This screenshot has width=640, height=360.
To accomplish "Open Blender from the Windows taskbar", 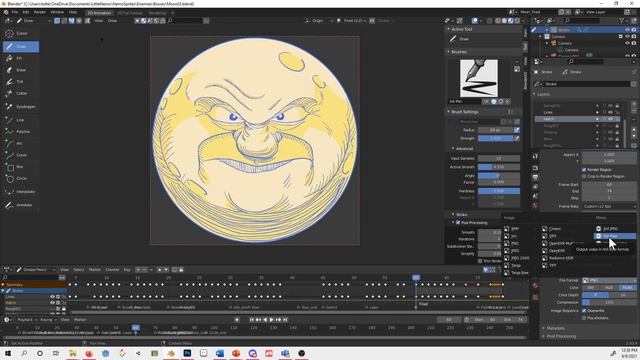I will pyautogui.click(x=171, y=353).
